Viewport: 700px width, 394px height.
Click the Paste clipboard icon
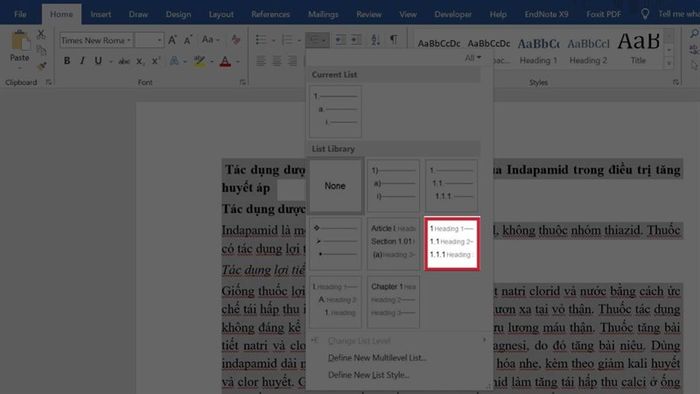(20, 46)
